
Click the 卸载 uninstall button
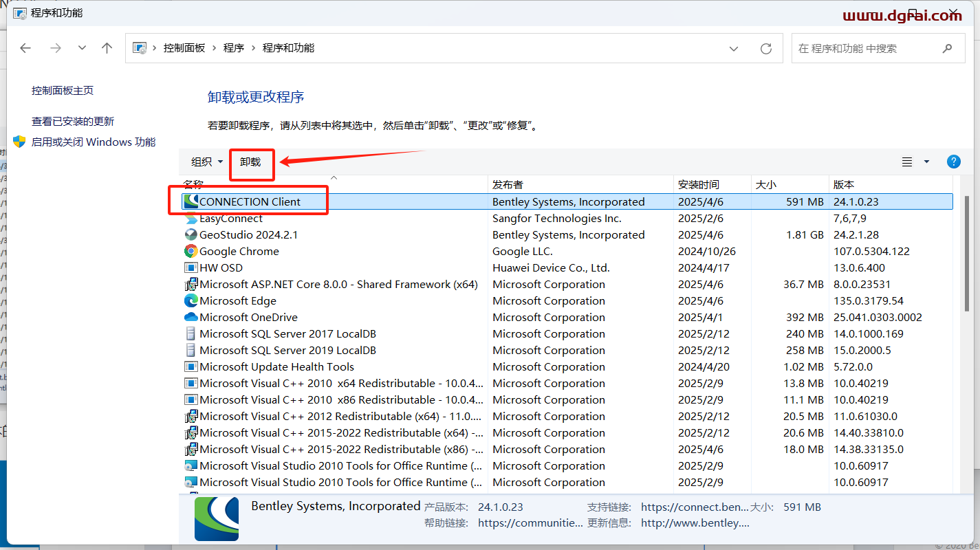(x=250, y=162)
